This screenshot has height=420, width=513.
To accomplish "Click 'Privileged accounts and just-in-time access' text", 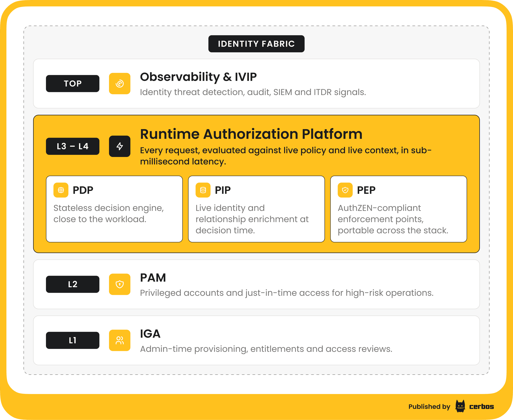I will click(287, 293).
